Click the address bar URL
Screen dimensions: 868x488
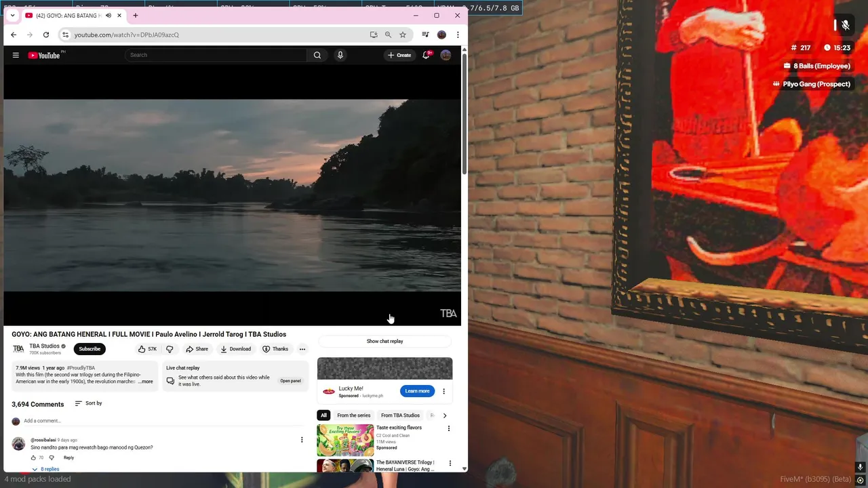click(x=127, y=35)
